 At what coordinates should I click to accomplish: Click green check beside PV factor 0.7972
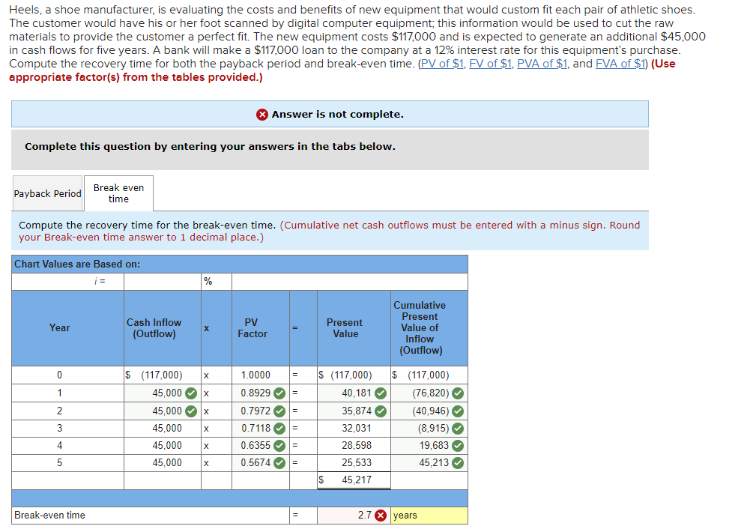point(279,411)
